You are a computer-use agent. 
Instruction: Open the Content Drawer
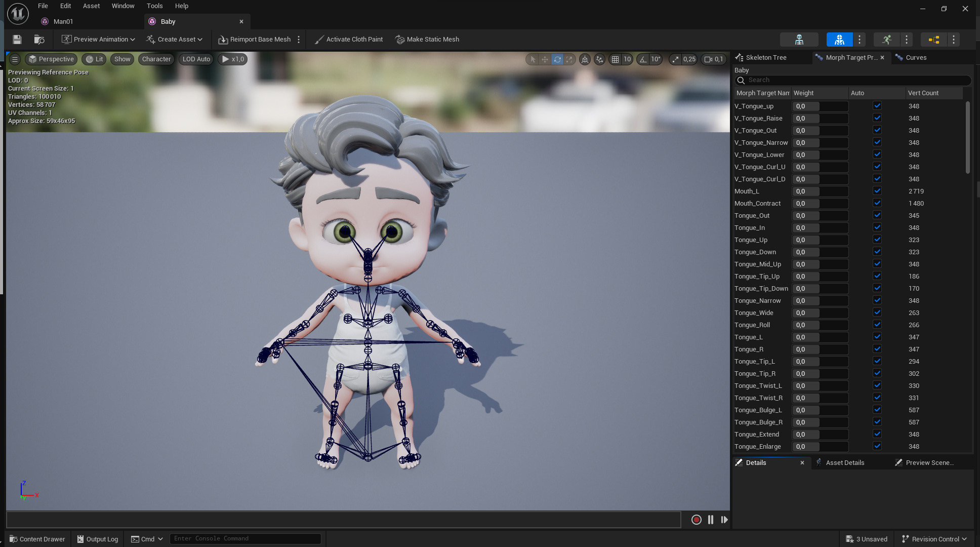point(37,539)
